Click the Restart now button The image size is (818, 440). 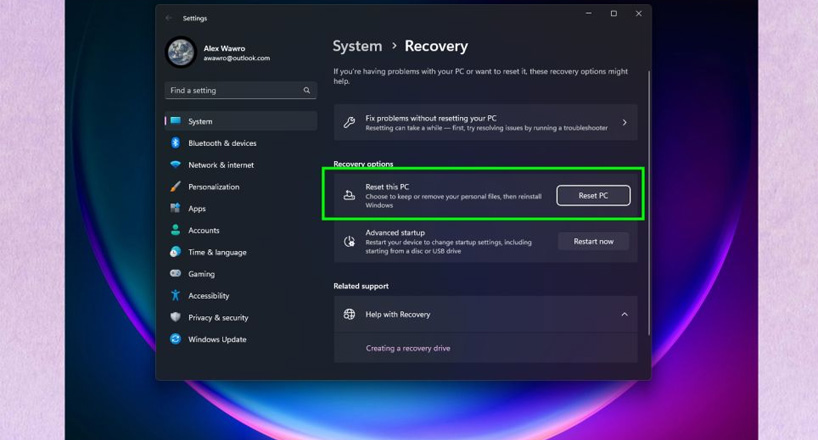click(593, 241)
